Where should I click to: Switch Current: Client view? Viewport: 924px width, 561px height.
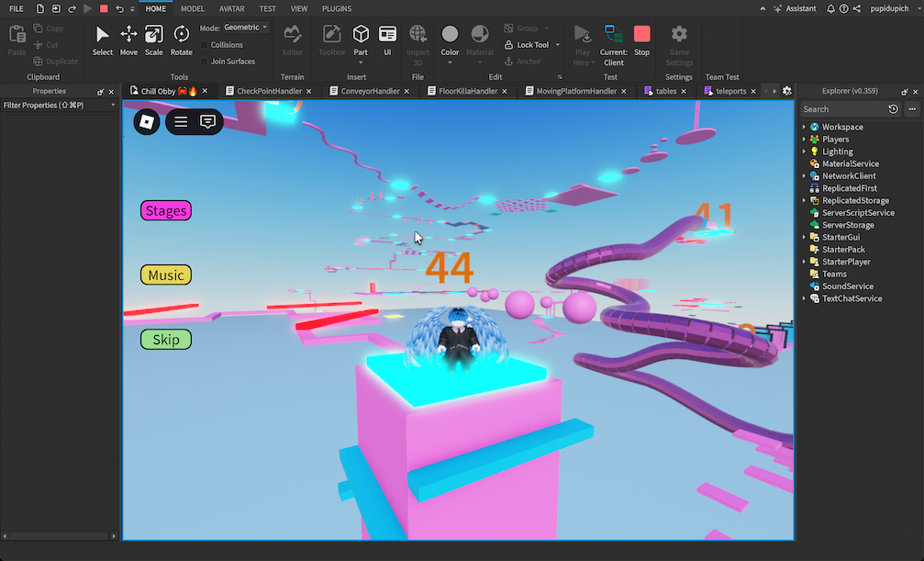pos(614,45)
